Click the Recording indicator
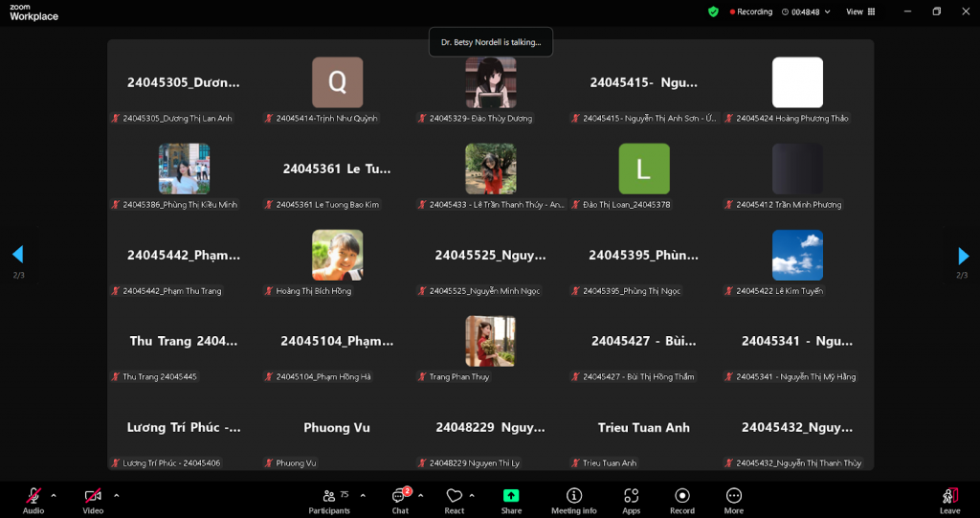This screenshot has width=980, height=518. [751, 11]
